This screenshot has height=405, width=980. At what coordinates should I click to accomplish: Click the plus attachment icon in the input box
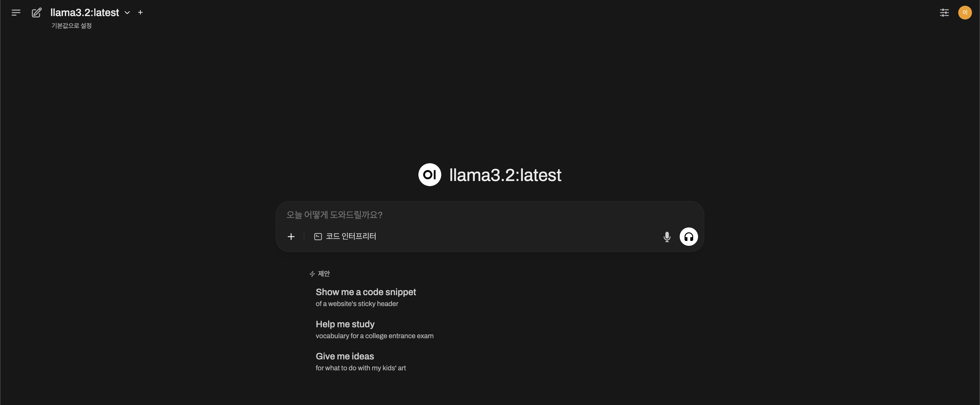pyautogui.click(x=291, y=237)
